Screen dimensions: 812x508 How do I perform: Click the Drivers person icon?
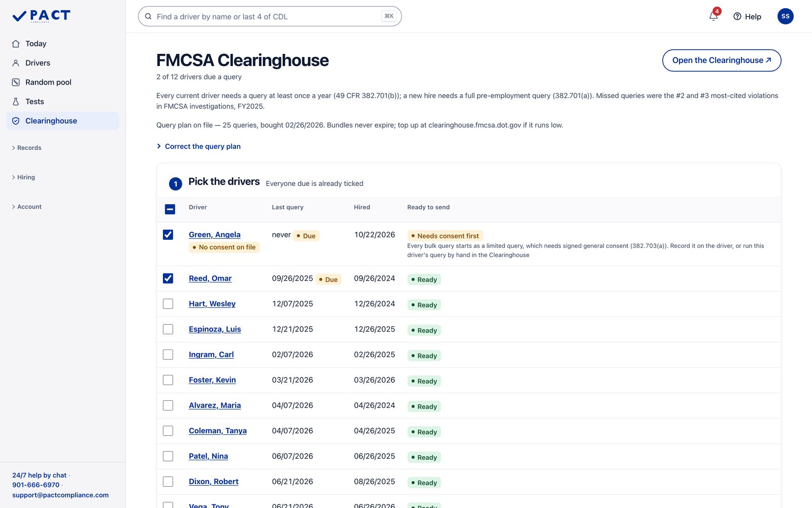(16, 63)
